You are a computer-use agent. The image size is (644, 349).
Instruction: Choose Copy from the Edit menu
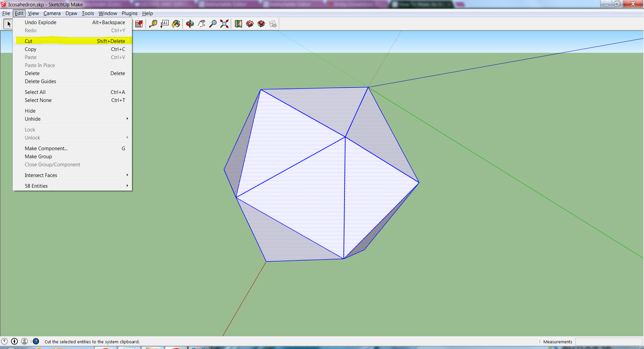72,49
